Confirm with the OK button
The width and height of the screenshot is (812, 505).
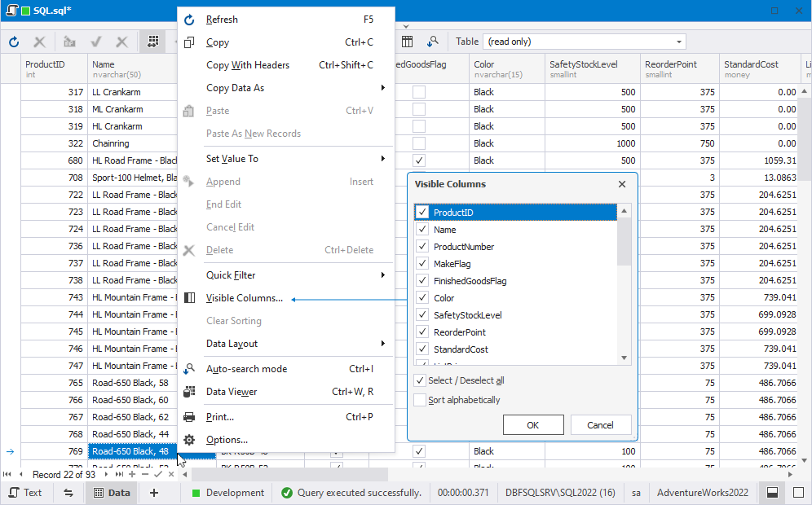[533, 425]
